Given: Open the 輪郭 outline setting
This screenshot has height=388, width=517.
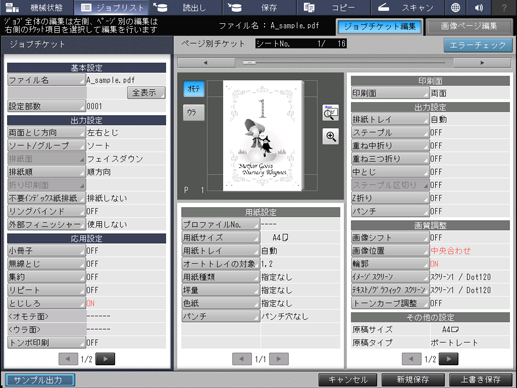Looking at the screenshot, I should (x=390, y=264).
